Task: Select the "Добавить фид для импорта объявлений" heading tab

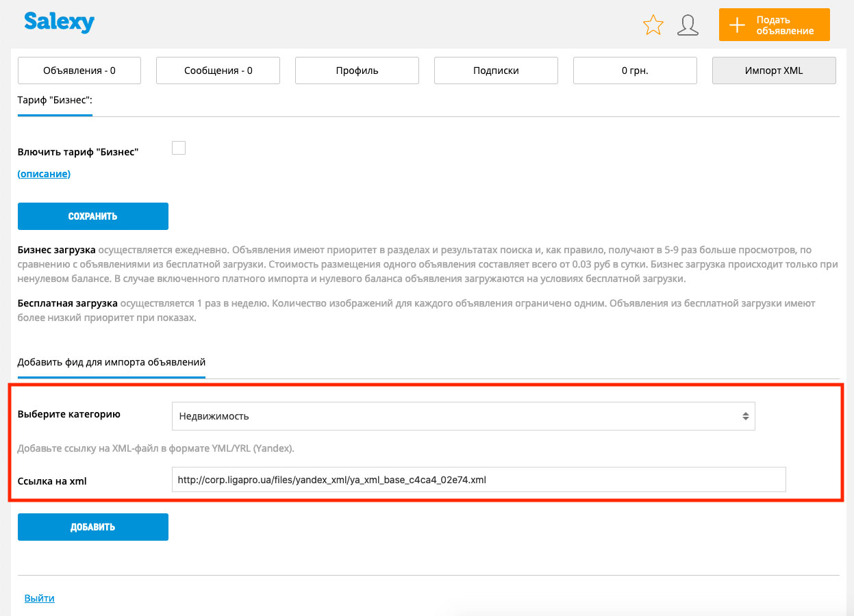Action: click(111, 362)
